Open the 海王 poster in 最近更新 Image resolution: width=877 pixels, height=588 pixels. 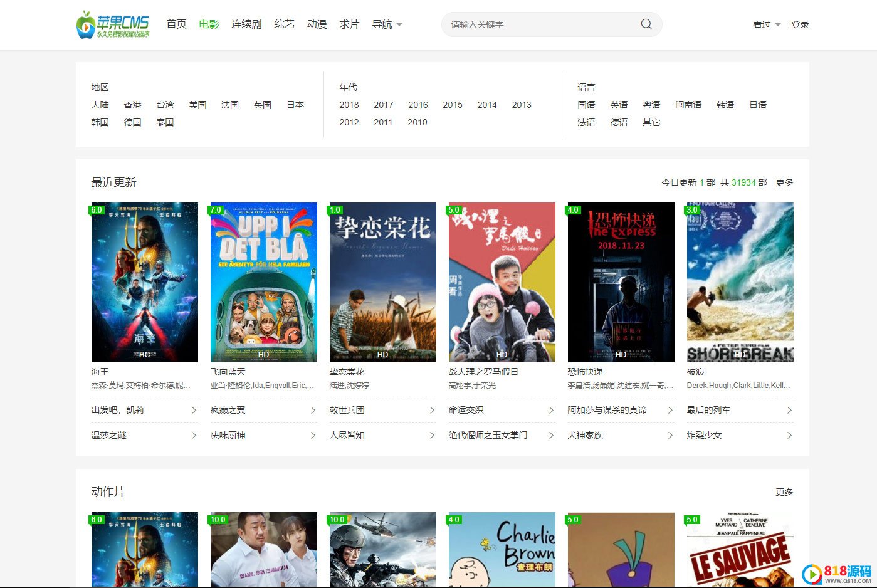(145, 282)
